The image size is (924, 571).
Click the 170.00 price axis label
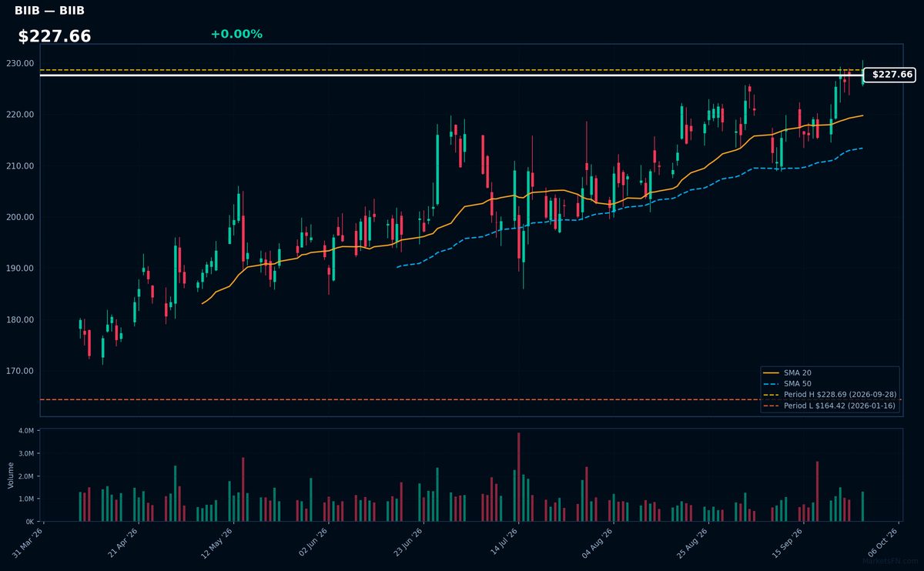pyautogui.click(x=21, y=371)
